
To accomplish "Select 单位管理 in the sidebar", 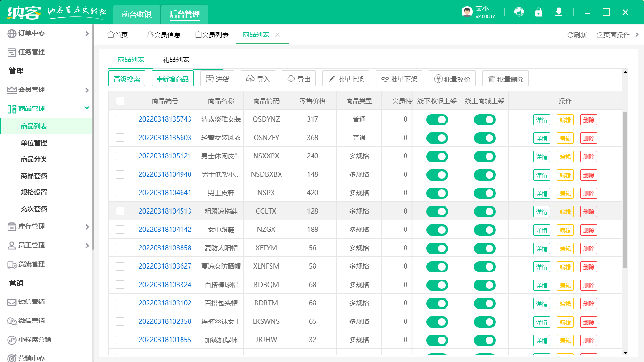I will (x=34, y=143).
